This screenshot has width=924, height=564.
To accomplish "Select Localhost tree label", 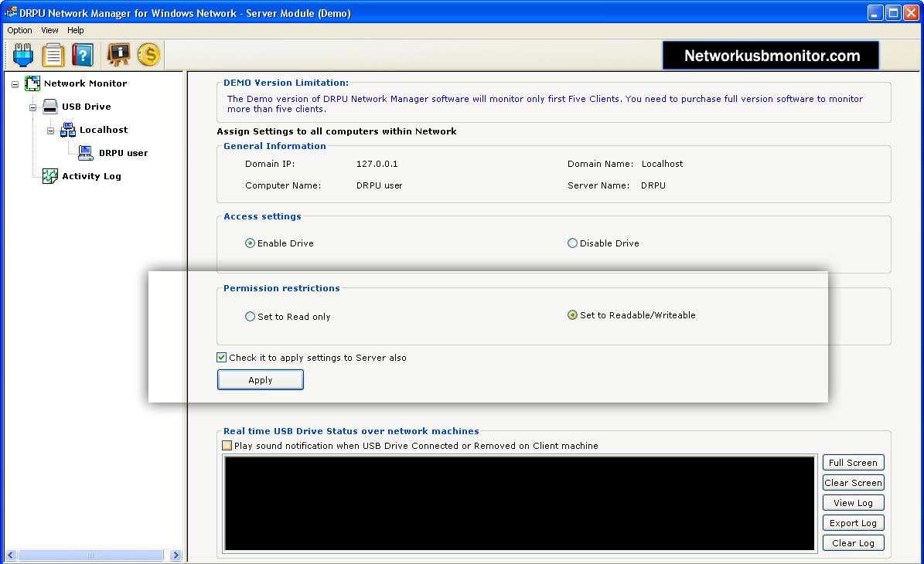I will 104,130.
